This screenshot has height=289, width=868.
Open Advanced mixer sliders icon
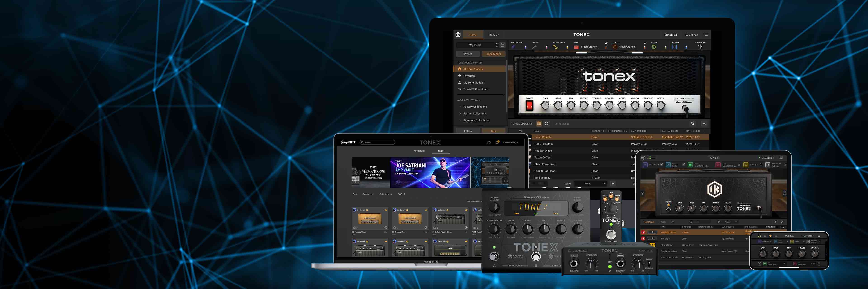[x=700, y=47]
